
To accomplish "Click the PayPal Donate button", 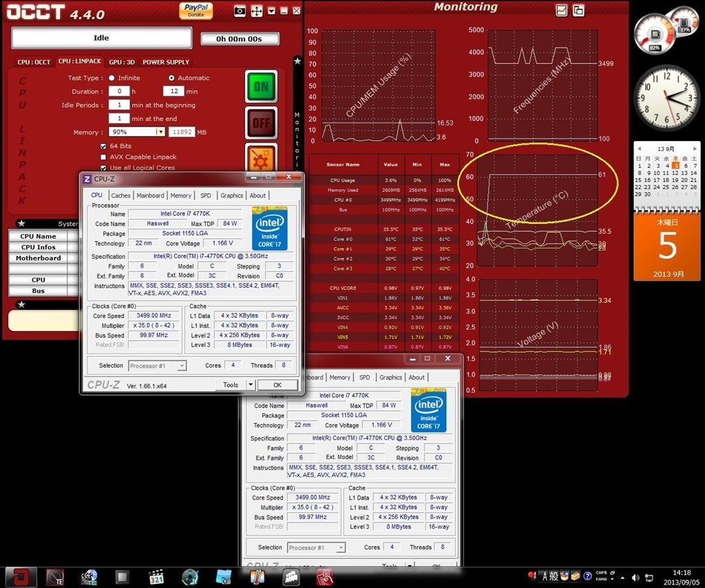I will [196, 10].
